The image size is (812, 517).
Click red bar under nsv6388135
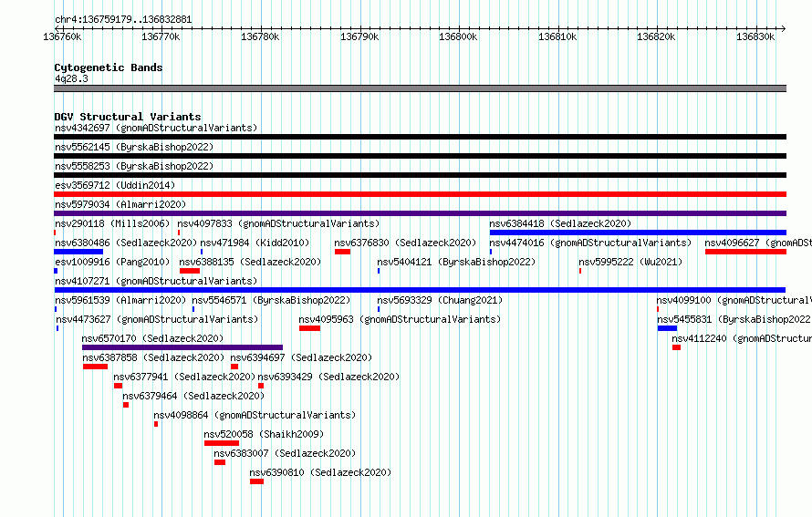point(190,271)
